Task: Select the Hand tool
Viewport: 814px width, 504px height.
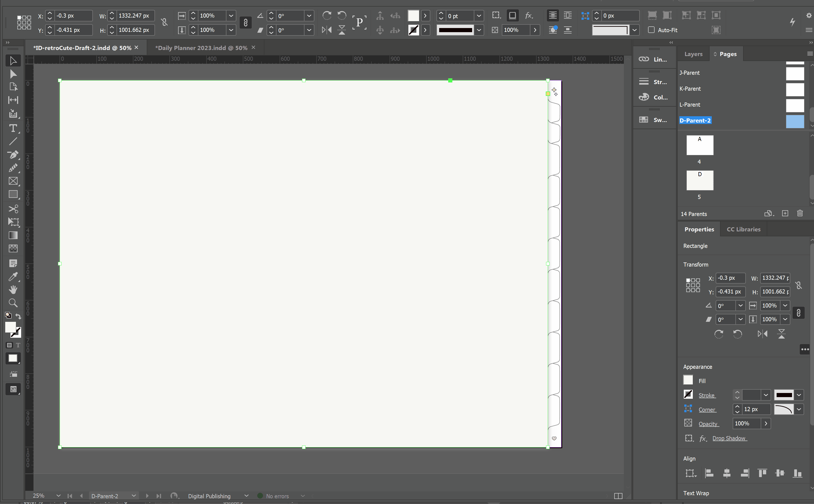Action: pyautogui.click(x=13, y=289)
